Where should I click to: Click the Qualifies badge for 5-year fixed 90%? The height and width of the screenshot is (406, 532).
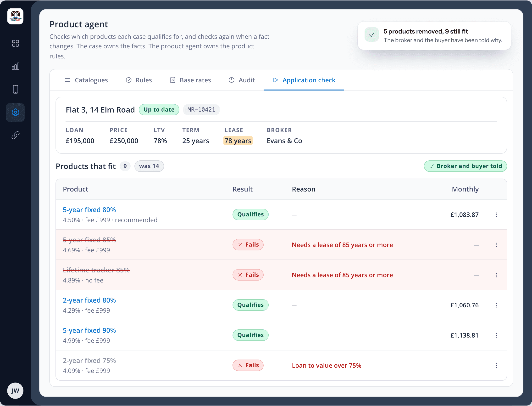[250, 335]
